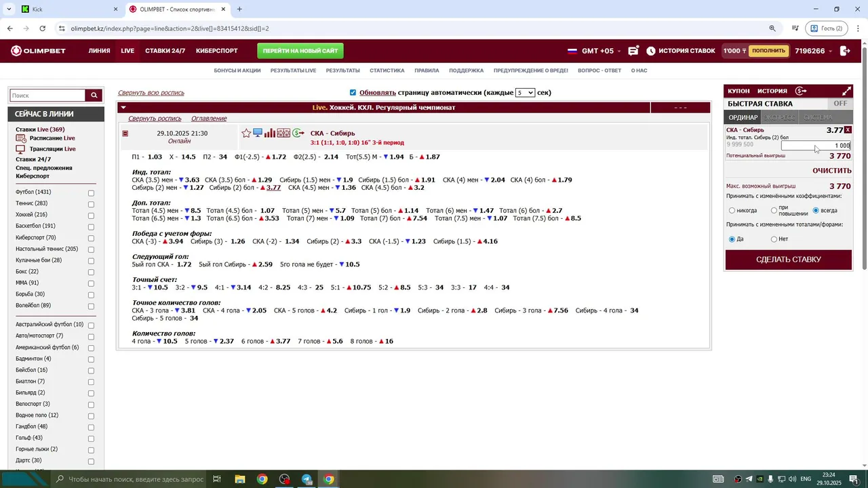The width and height of the screenshot is (868, 488).
Task: Toggle the Быстрая ставка OFF switch
Action: 840,104
